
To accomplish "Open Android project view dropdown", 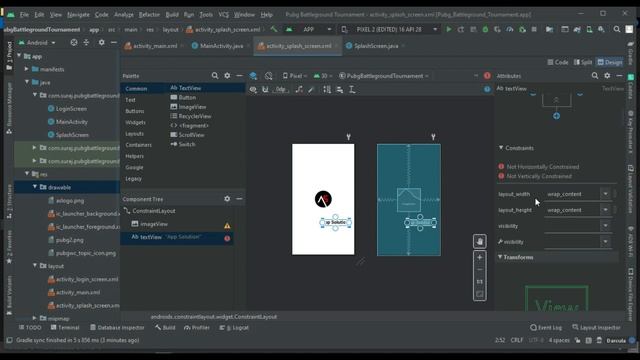I will [x=37, y=42].
